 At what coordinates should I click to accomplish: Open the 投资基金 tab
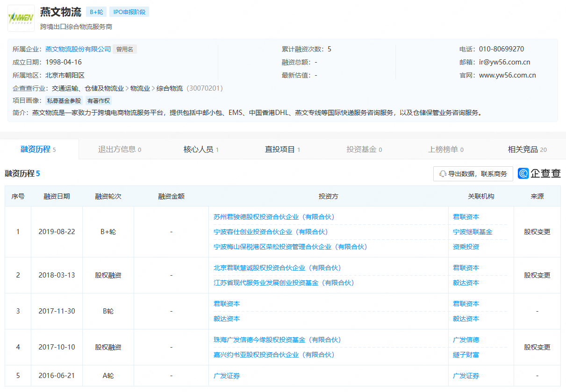pos(364,150)
